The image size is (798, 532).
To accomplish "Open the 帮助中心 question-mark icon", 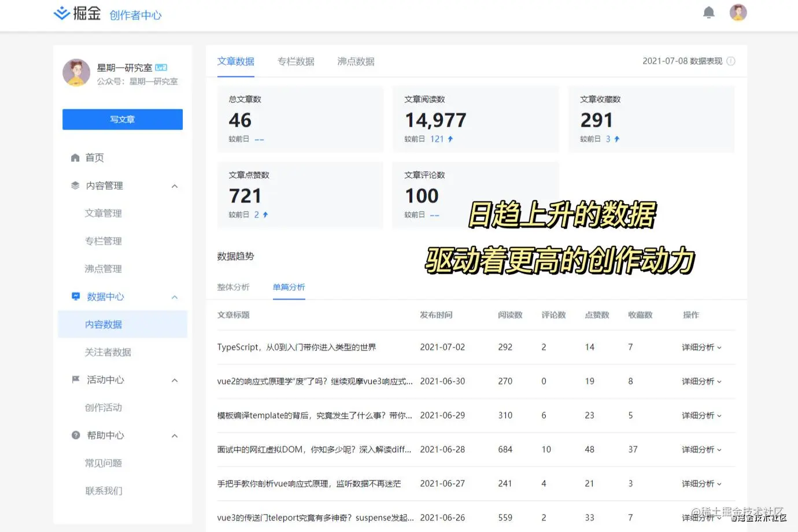I will (76, 435).
